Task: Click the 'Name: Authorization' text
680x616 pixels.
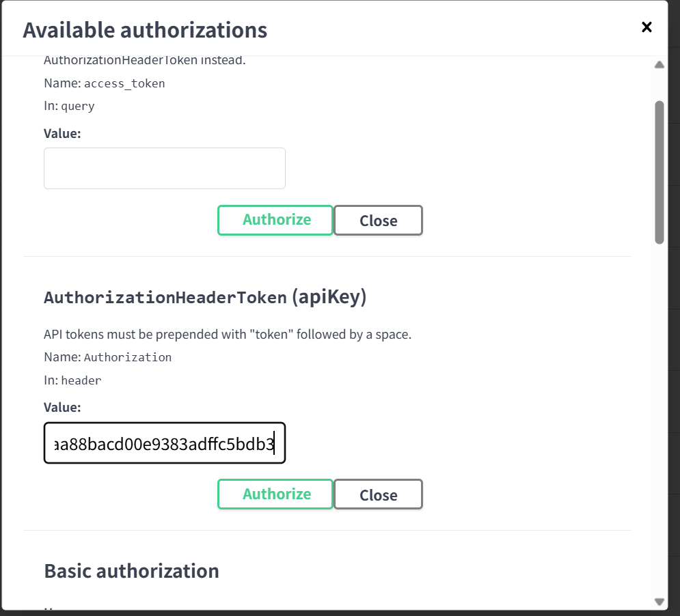Action: [x=107, y=357]
